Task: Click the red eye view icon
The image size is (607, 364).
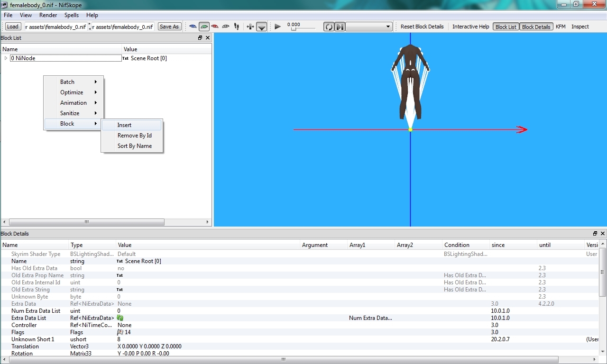Action: coord(215,27)
